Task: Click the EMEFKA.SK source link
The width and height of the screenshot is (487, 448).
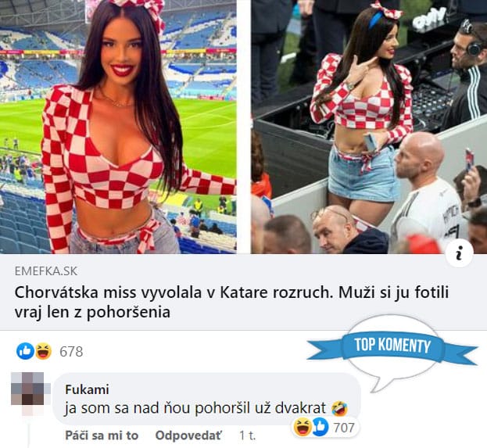Action: click(x=46, y=271)
